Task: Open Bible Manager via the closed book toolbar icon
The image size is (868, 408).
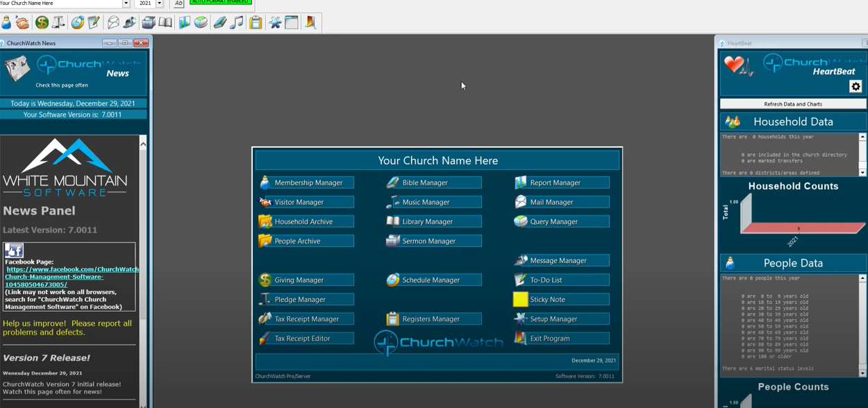Action: click(220, 23)
